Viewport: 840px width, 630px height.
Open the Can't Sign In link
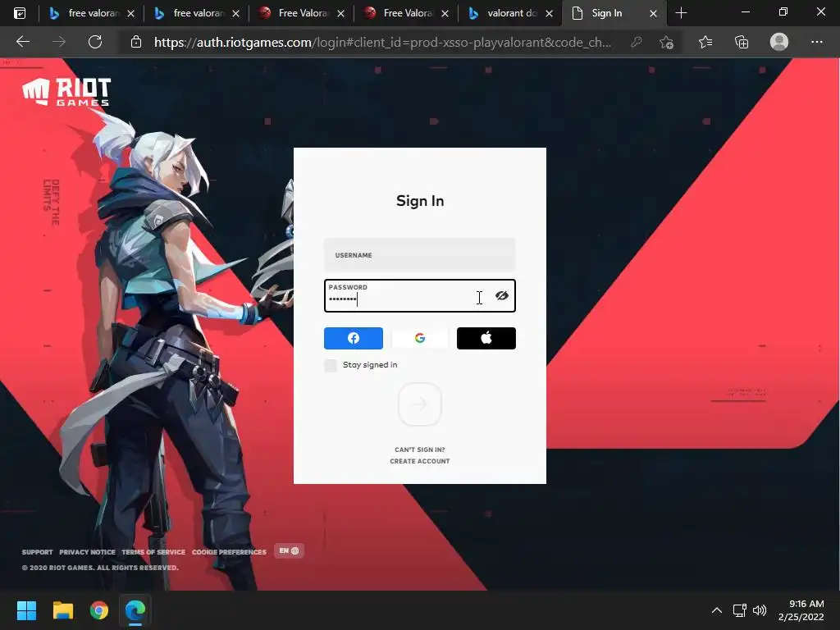(x=419, y=450)
